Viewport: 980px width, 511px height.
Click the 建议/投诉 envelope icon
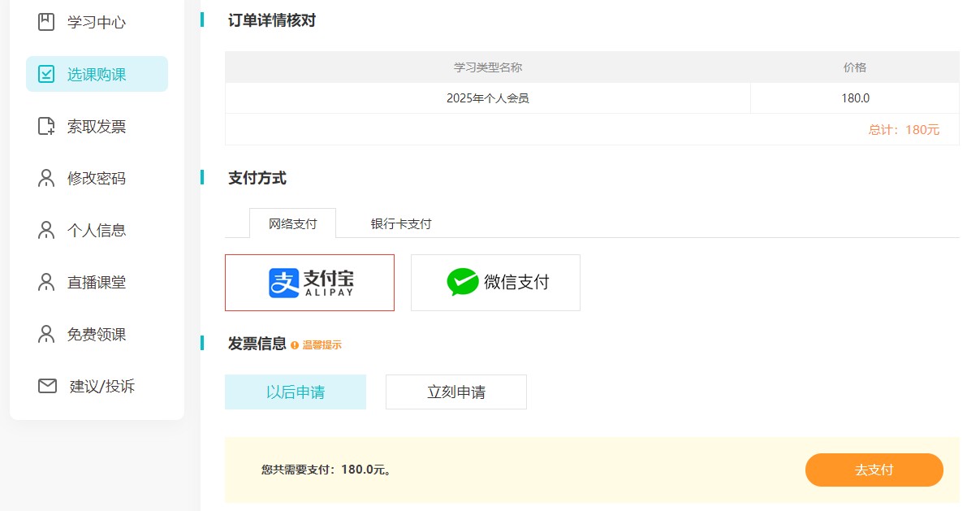46,386
